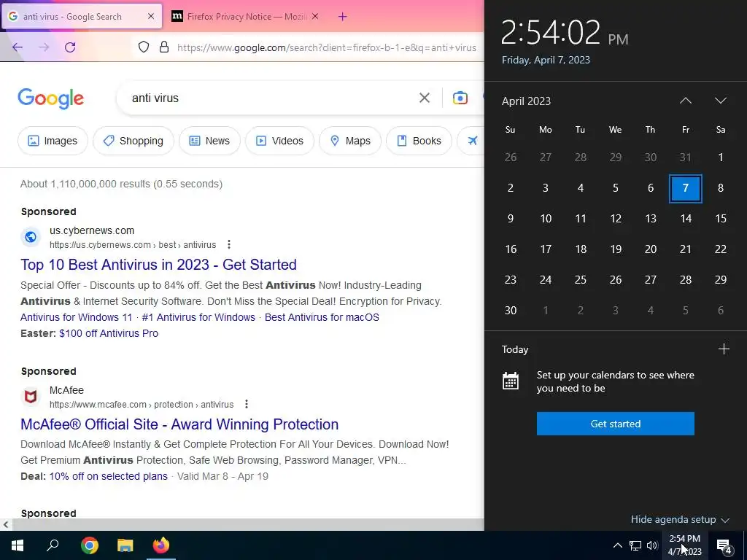Open 10% off on selected plans deal
Screen dimensions: 747x560
108,476
